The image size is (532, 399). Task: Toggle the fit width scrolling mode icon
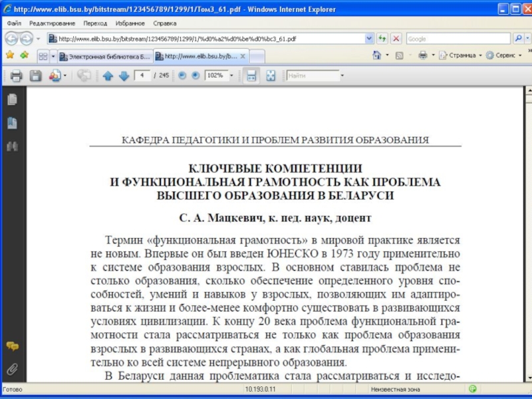(x=251, y=76)
